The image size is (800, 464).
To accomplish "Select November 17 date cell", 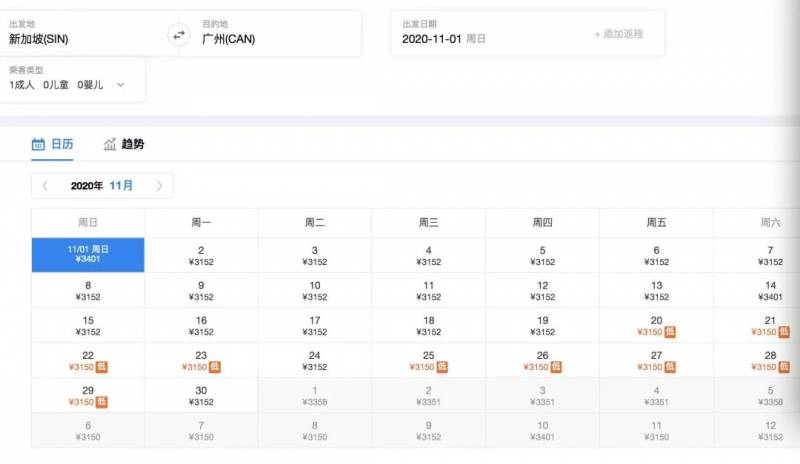I will 315,325.
